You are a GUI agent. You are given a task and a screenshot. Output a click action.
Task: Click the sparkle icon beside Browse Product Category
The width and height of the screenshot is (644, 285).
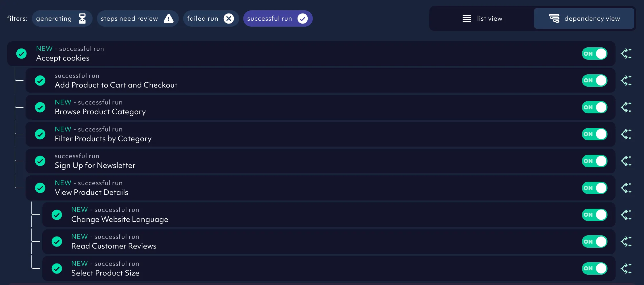pyautogui.click(x=626, y=107)
